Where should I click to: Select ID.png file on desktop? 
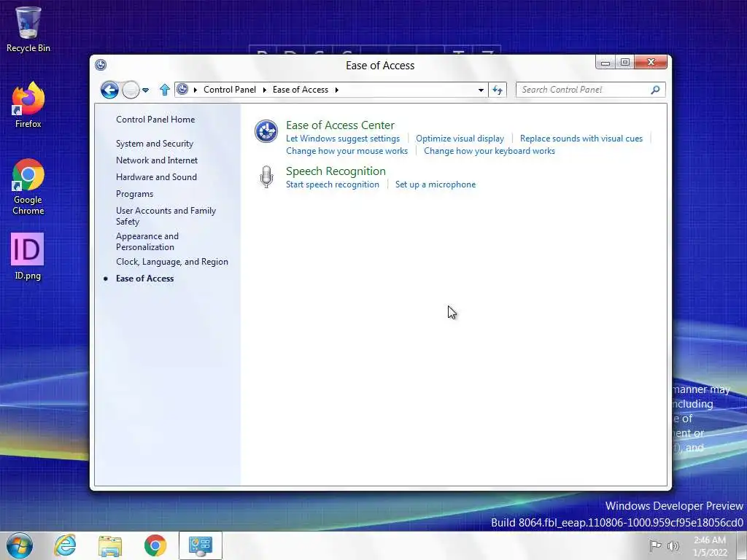28,256
